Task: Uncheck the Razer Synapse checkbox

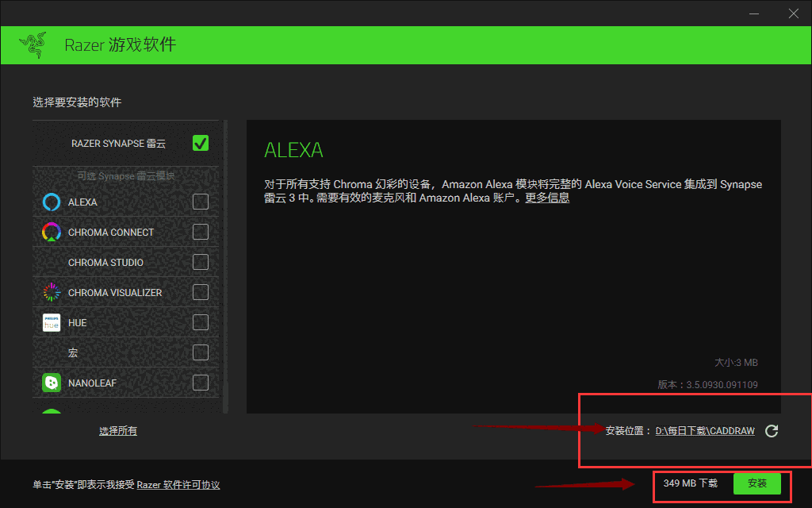Action: pos(201,143)
